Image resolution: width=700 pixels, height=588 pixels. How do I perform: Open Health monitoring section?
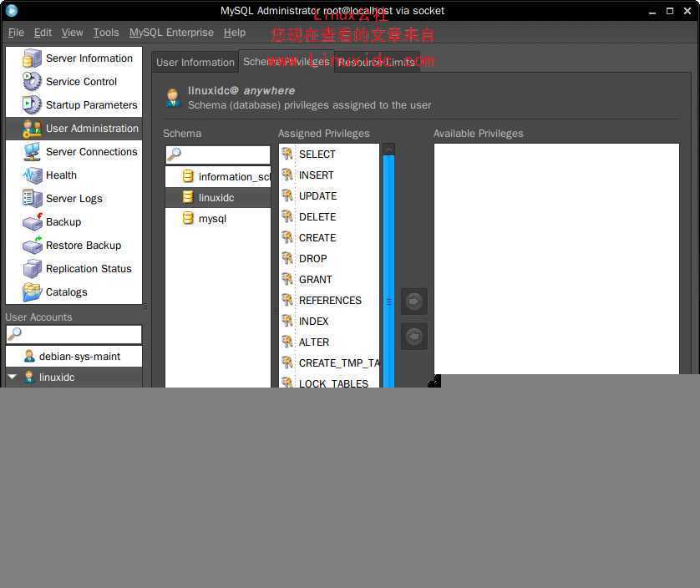click(x=74, y=175)
